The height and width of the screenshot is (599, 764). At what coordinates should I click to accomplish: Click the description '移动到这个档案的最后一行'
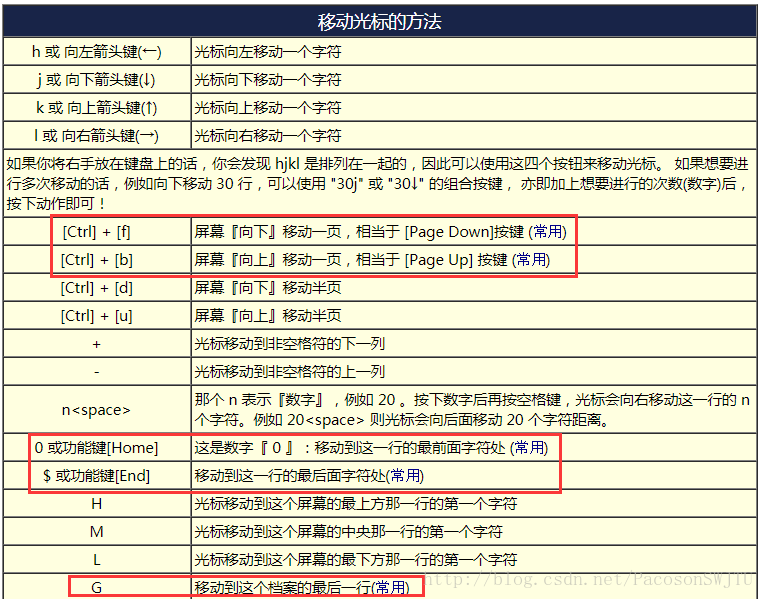point(283,588)
